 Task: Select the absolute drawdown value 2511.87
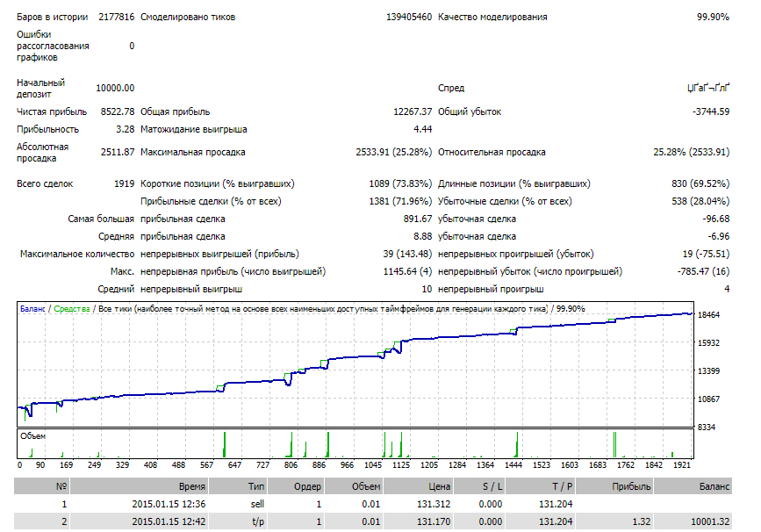[x=118, y=153]
